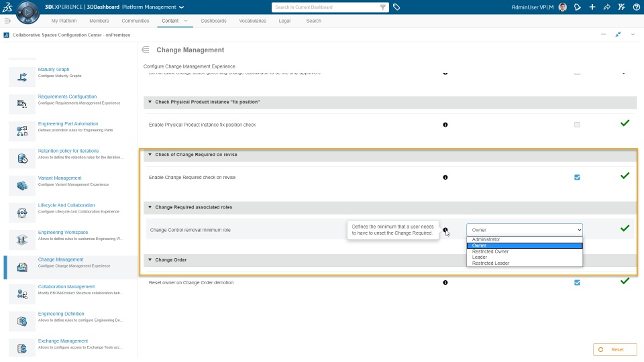Collapse Check Physical Product instance fix position section
Viewport: 644px width, 362px height.
[x=150, y=102]
